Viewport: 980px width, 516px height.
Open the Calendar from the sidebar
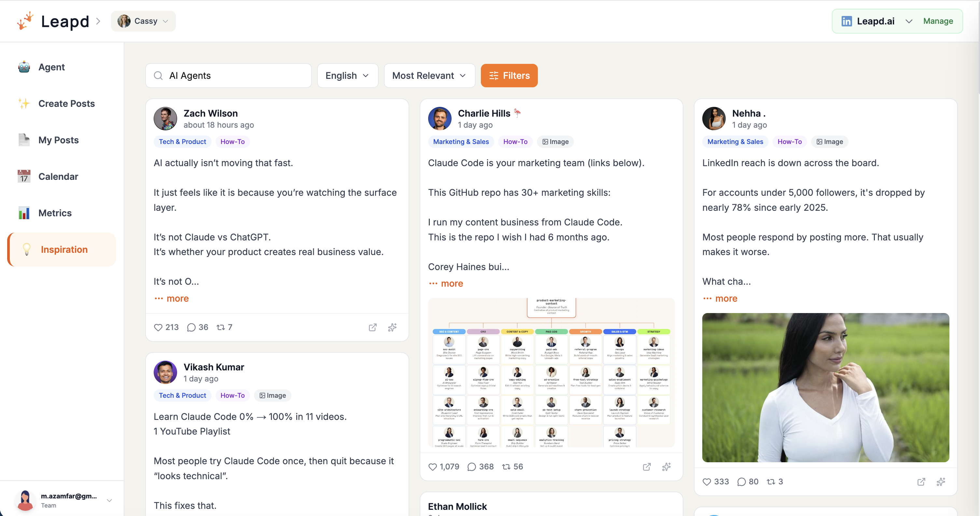coord(58,176)
